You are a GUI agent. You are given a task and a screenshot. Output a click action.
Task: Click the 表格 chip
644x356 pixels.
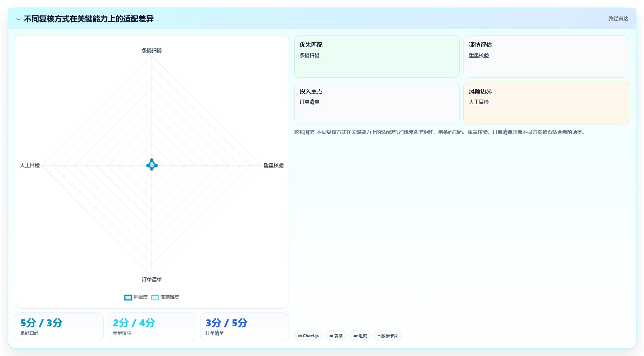336,336
